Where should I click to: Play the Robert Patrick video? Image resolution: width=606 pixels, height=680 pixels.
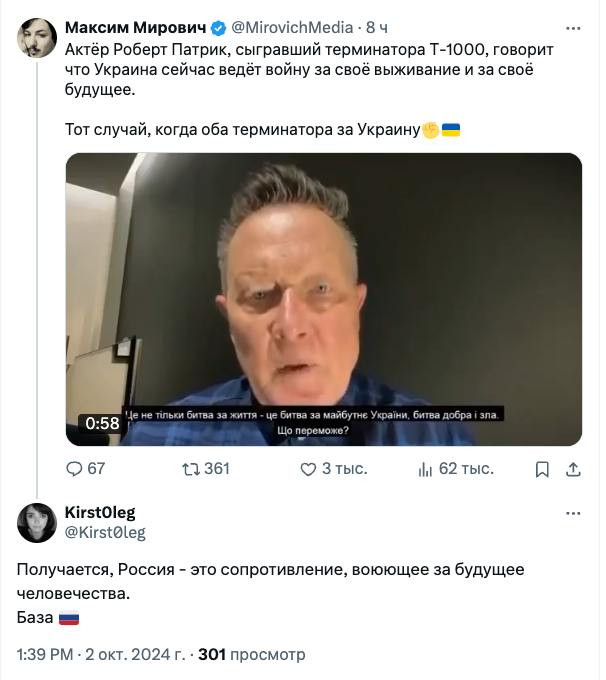(x=323, y=299)
